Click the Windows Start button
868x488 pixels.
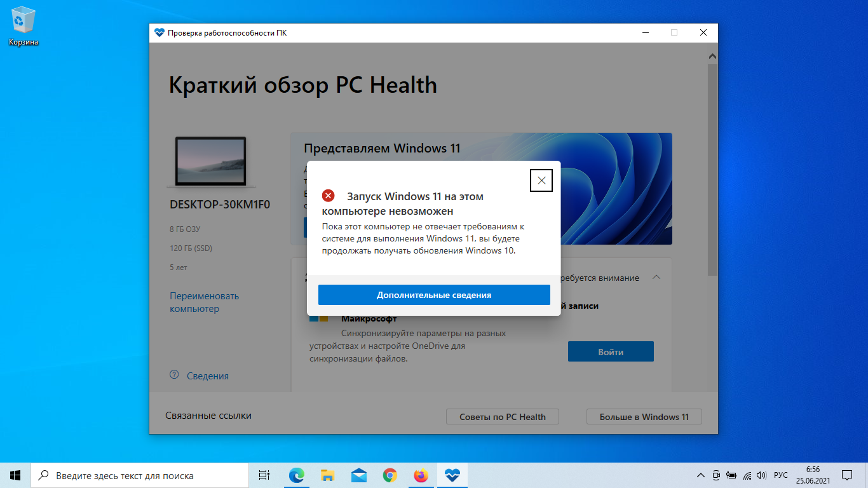tap(15, 475)
